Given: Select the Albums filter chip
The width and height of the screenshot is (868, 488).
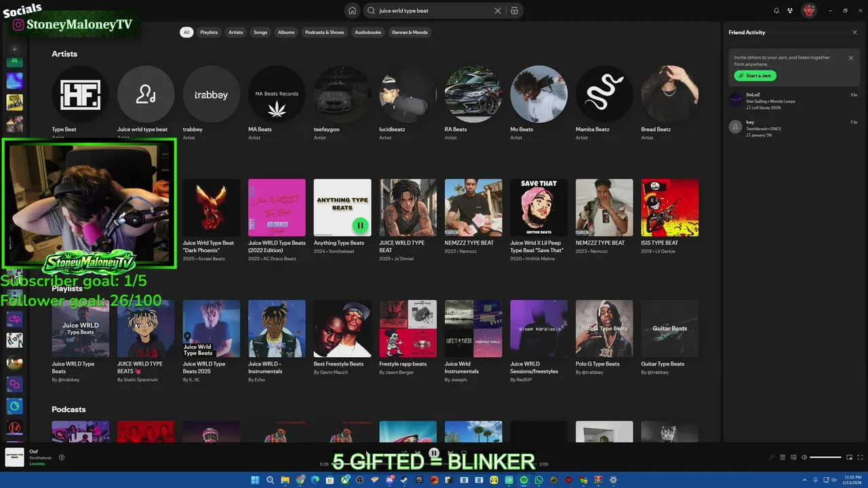Looking at the screenshot, I should click(x=286, y=32).
